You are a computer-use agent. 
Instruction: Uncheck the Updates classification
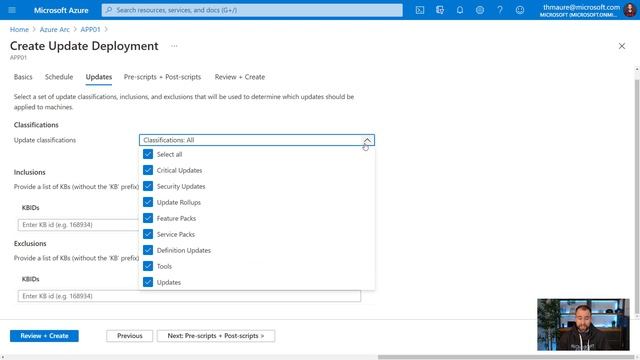click(x=148, y=282)
